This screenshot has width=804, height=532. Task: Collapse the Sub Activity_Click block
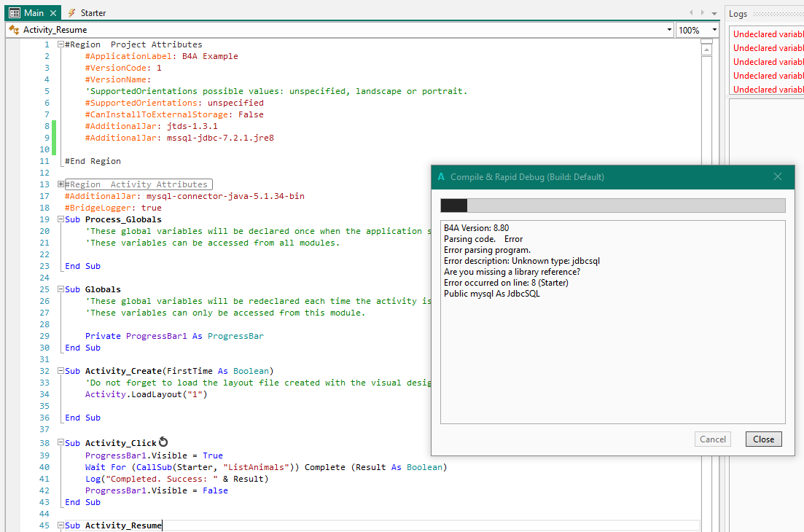61,443
